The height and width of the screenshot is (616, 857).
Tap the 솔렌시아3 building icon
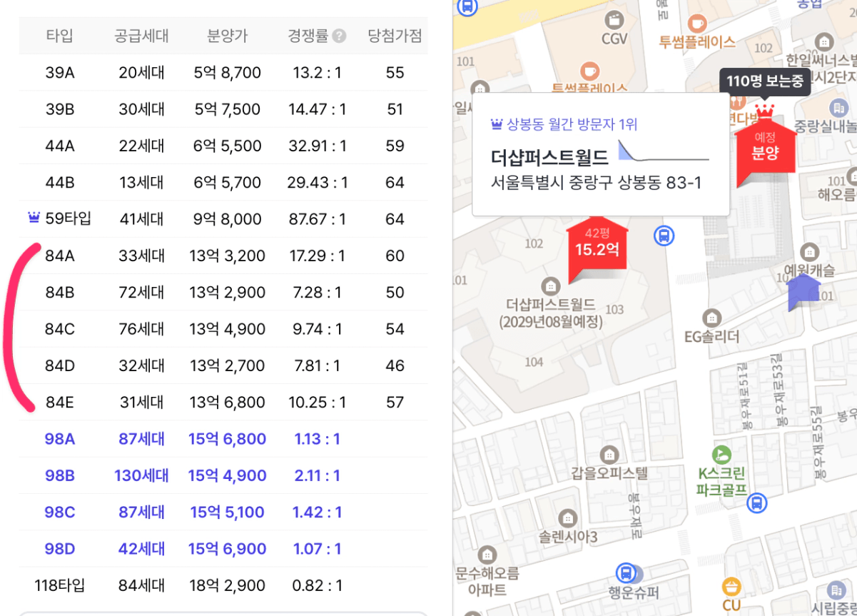pyautogui.click(x=568, y=517)
